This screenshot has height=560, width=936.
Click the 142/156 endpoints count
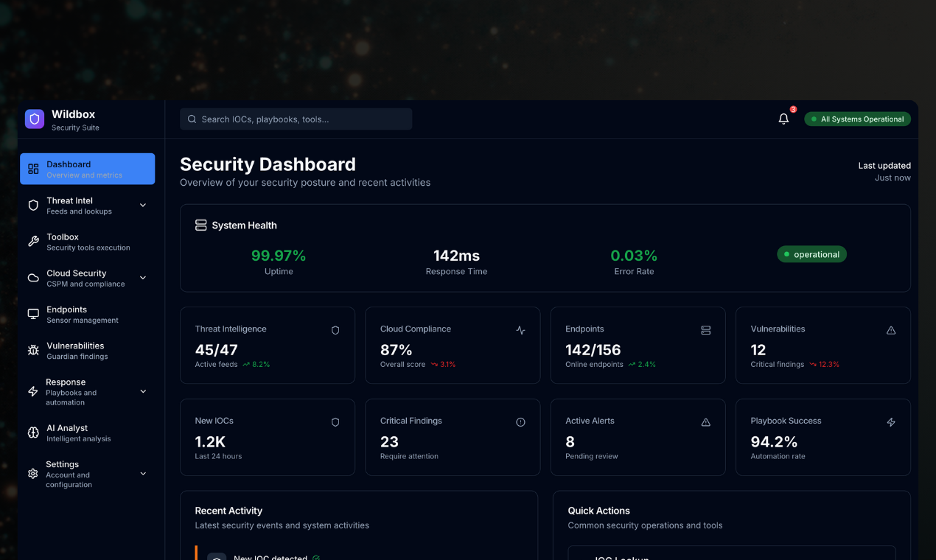[593, 350]
